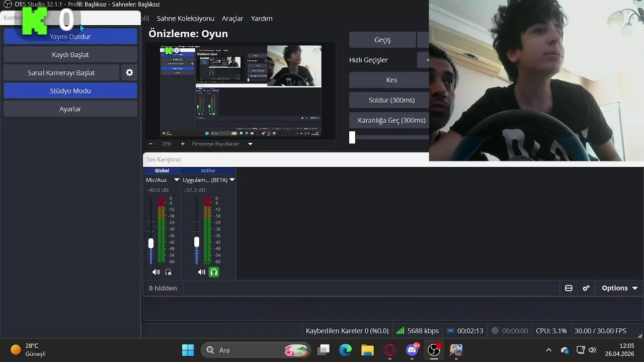Image resolution: width=644 pixels, height=362 pixels.
Task: Open Opera browser from taskbar
Action: (390, 350)
